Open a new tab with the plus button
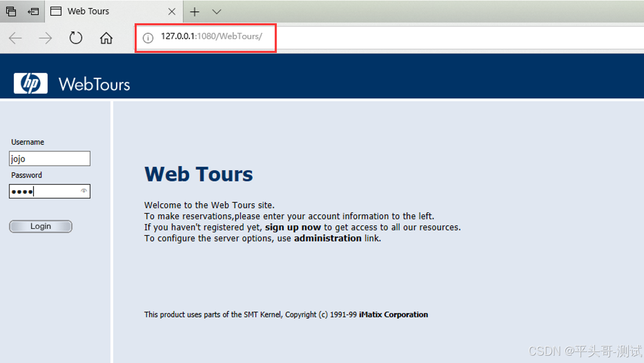 [195, 12]
